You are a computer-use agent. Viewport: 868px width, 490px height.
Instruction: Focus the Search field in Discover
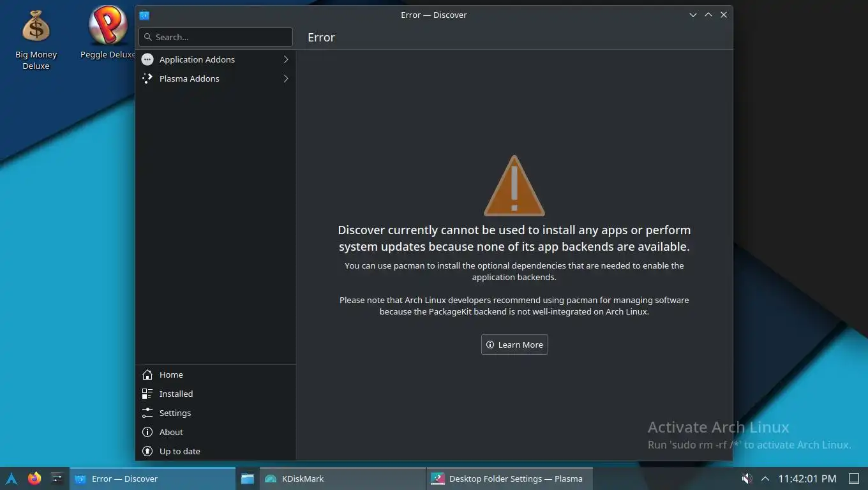tap(216, 37)
